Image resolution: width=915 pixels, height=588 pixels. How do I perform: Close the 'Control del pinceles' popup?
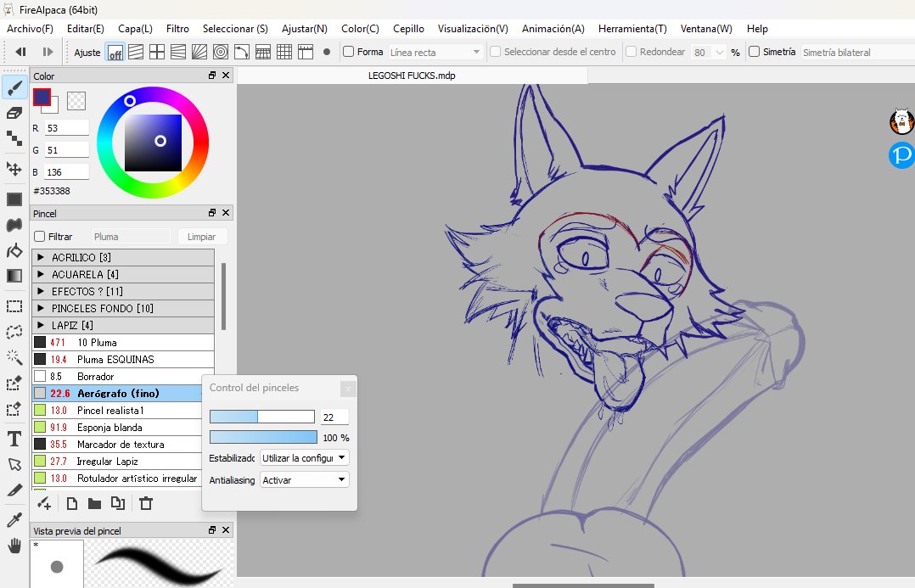point(348,389)
